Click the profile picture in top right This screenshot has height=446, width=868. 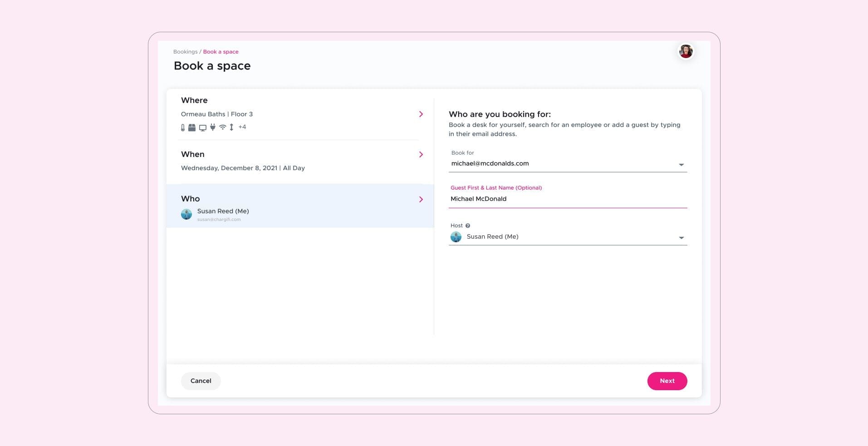686,51
